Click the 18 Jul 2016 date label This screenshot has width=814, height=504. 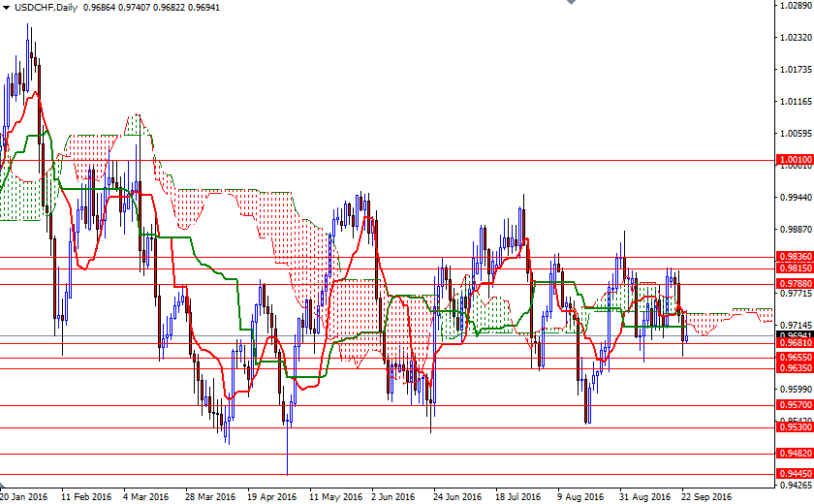pos(518,497)
